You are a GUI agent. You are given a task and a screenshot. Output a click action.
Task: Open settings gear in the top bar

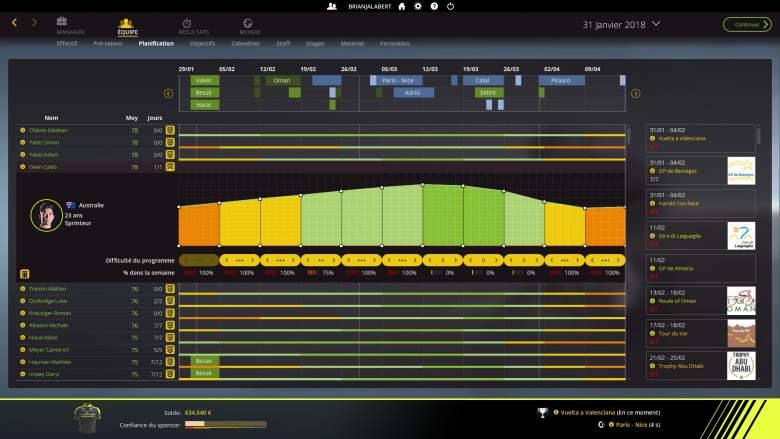tap(418, 6)
